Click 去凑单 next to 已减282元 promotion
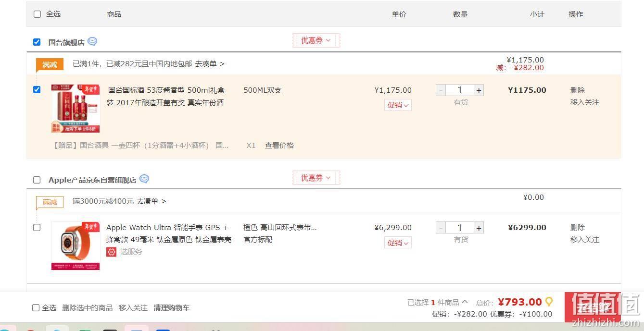This screenshot has height=331, width=644. [210, 63]
